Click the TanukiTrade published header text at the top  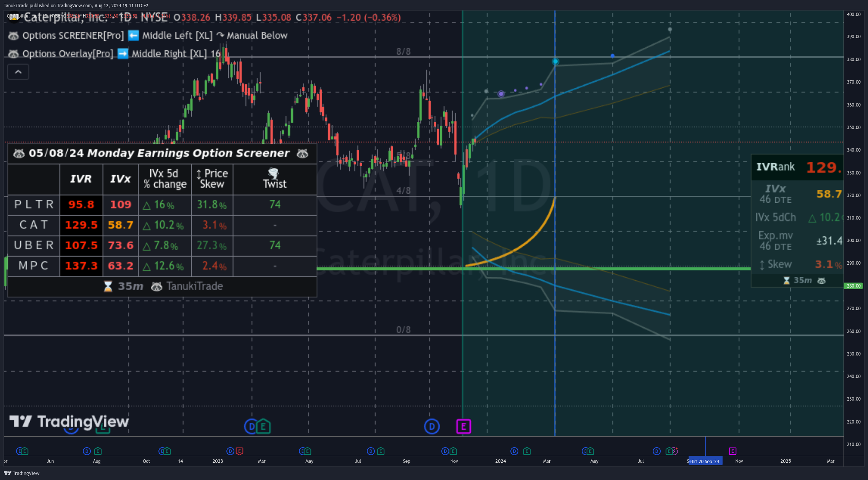[76, 6]
